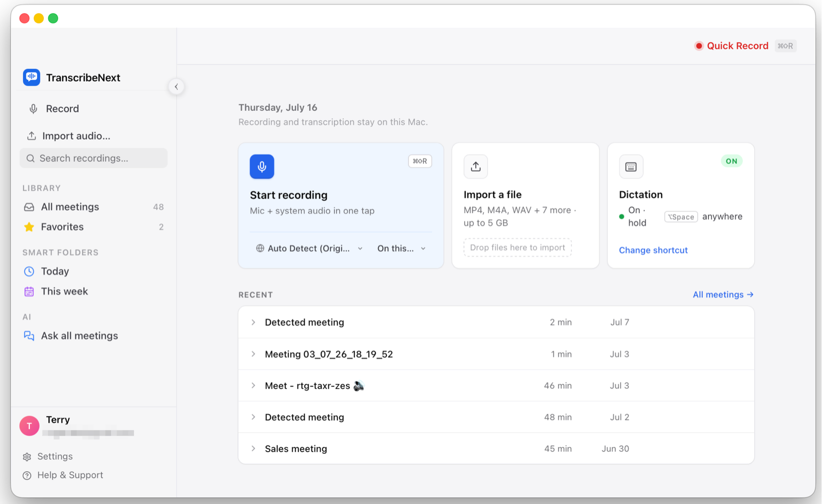Click the Terry account name
This screenshot has height=504, width=822.
pyautogui.click(x=58, y=420)
